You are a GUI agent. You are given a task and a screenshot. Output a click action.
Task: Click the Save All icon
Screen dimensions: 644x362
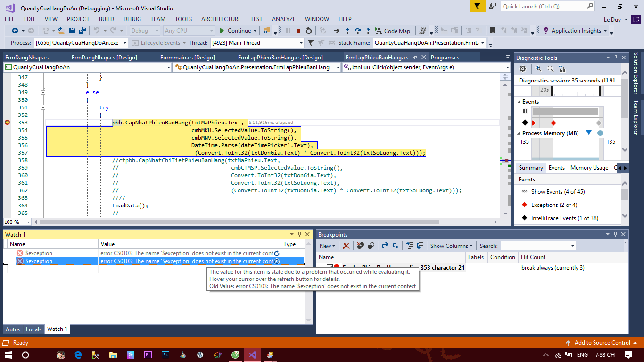83,31
